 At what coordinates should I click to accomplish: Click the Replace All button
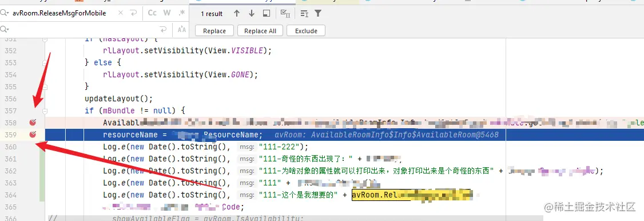point(260,31)
